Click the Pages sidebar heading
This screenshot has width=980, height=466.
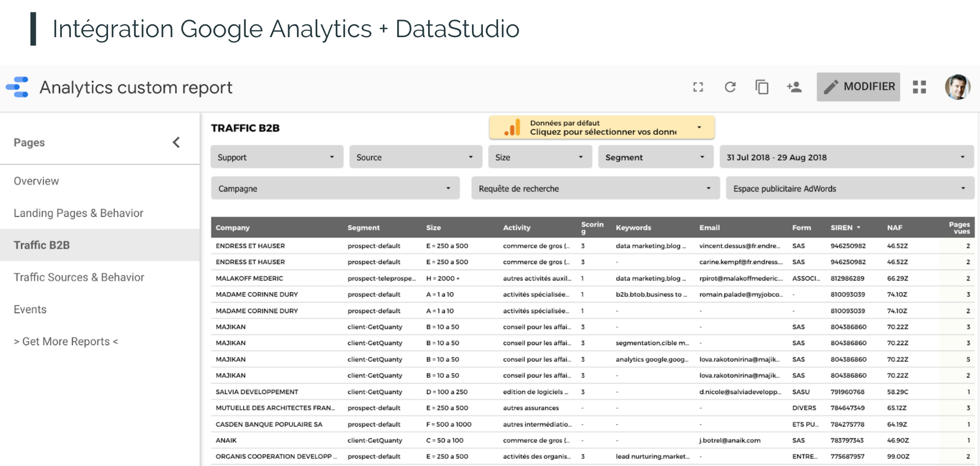tap(29, 142)
